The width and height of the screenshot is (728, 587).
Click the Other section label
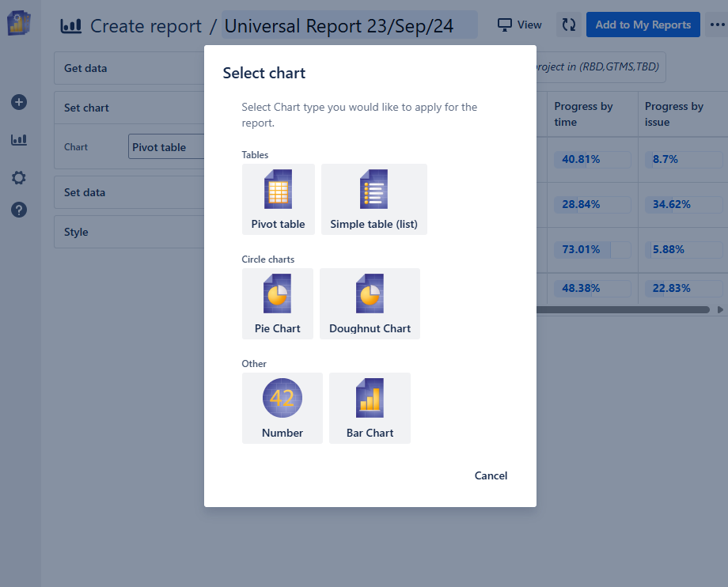point(254,364)
